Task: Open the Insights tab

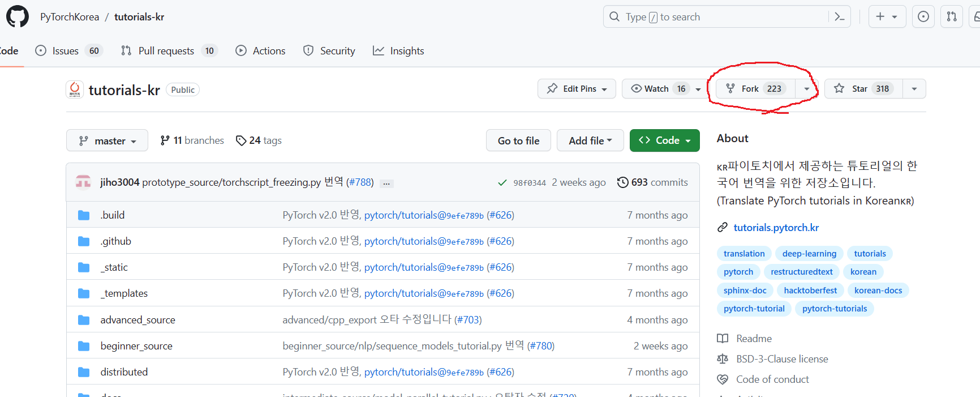Action: tap(398, 51)
